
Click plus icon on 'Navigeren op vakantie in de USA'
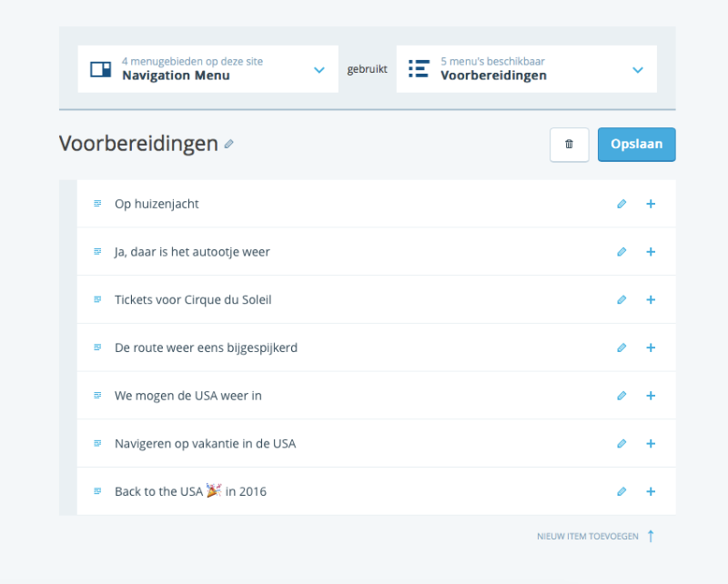tap(651, 444)
